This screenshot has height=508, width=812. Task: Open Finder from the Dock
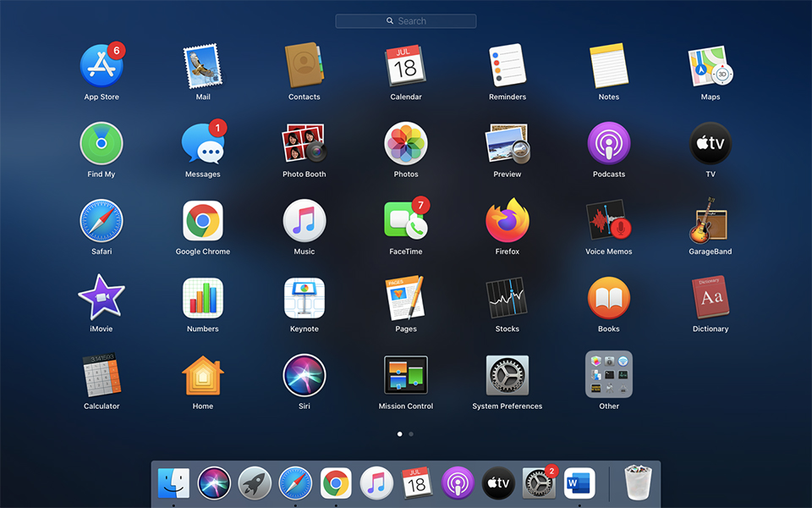(173, 483)
